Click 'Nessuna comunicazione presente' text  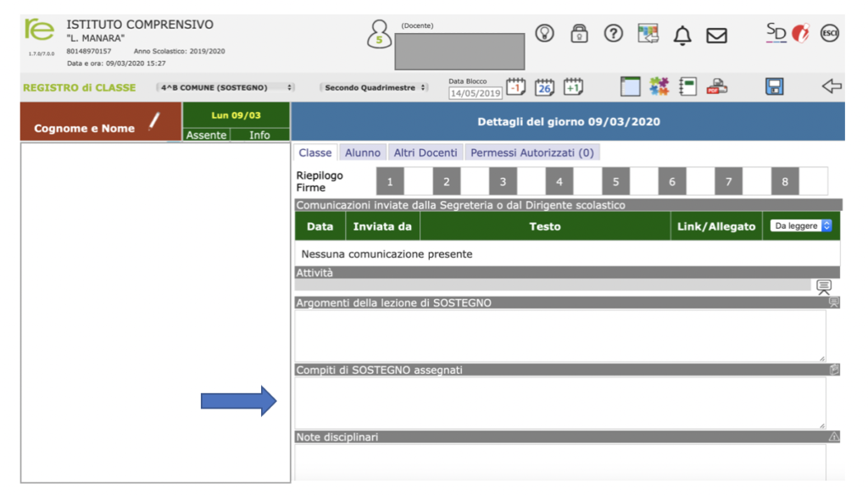coord(387,254)
